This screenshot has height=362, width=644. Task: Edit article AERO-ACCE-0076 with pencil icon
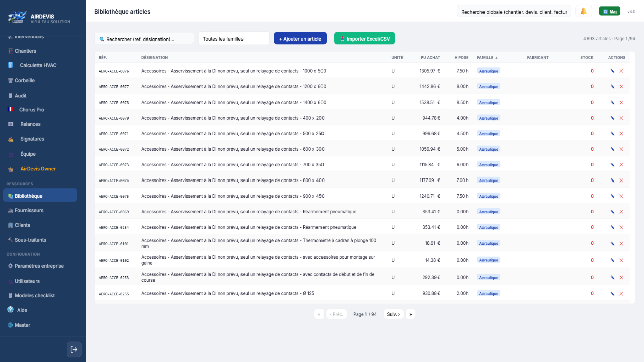[612, 71]
